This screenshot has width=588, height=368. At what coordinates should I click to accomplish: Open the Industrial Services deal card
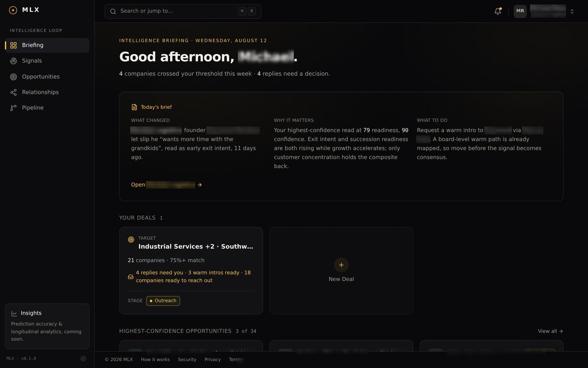coord(191,271)
